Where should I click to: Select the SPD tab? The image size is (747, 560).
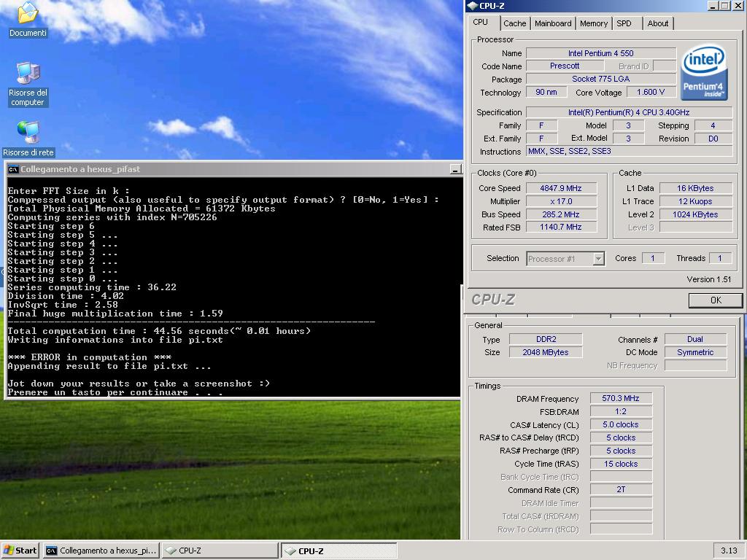(624, 23)
